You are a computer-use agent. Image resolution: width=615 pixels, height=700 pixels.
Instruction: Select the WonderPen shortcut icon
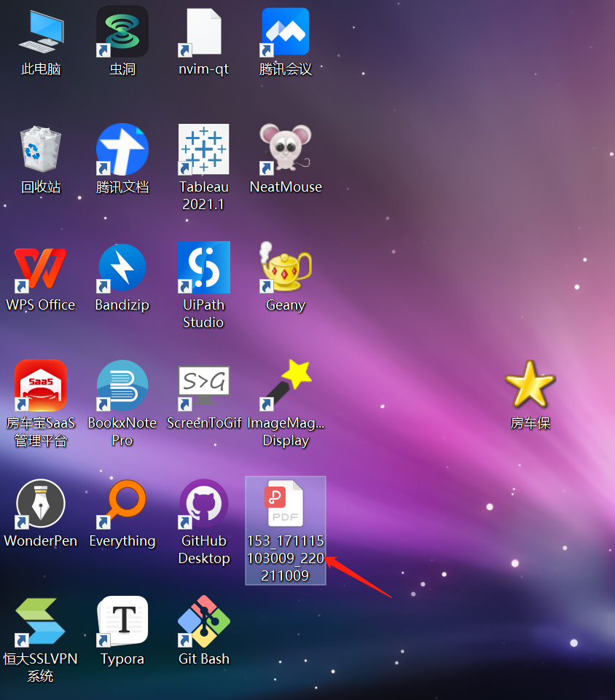click(41, 503)
